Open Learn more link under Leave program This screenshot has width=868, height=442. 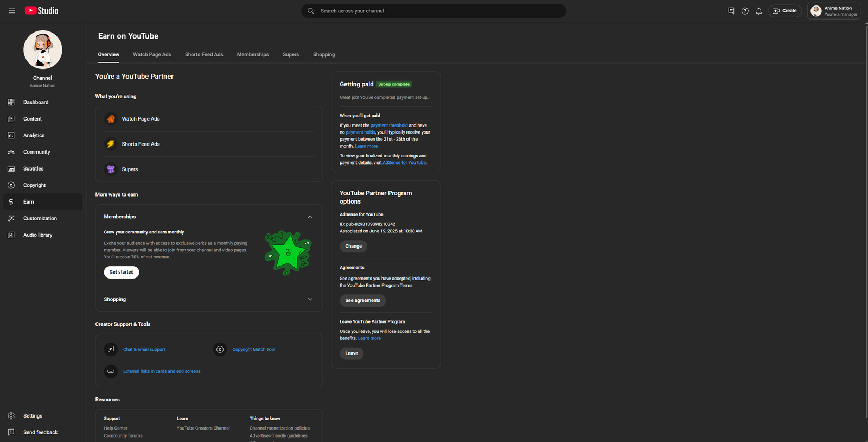pos(369,338)
